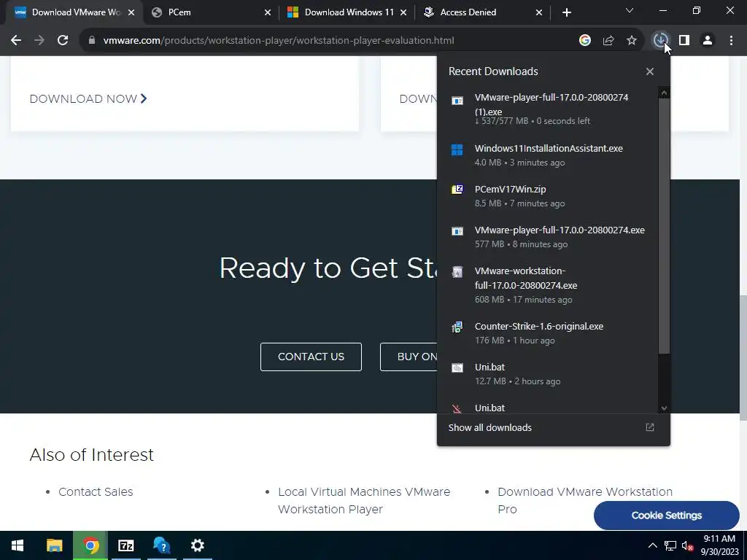
Task: Open the 577 MB VMware-player-full-17.0.0-20800274.exe entry
Action: [548, 237]
